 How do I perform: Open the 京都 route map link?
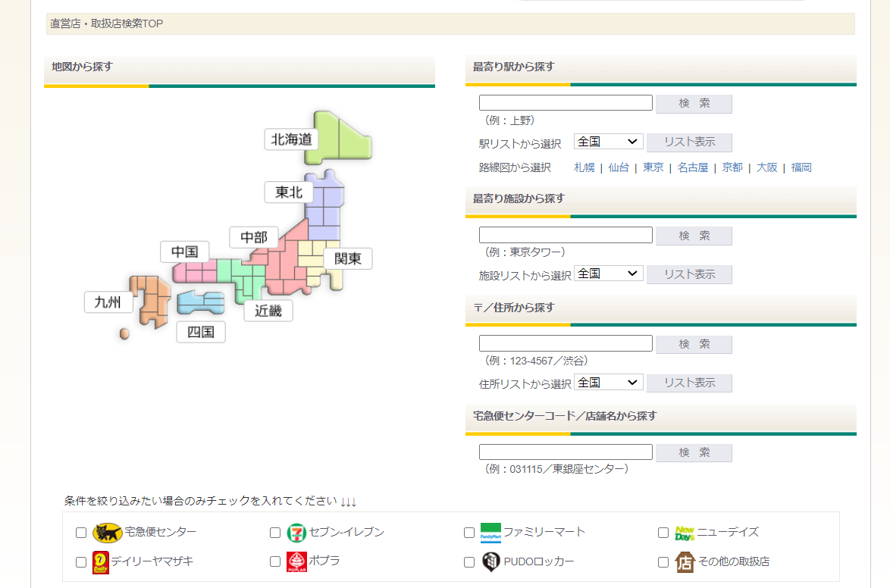coord(732,167)
